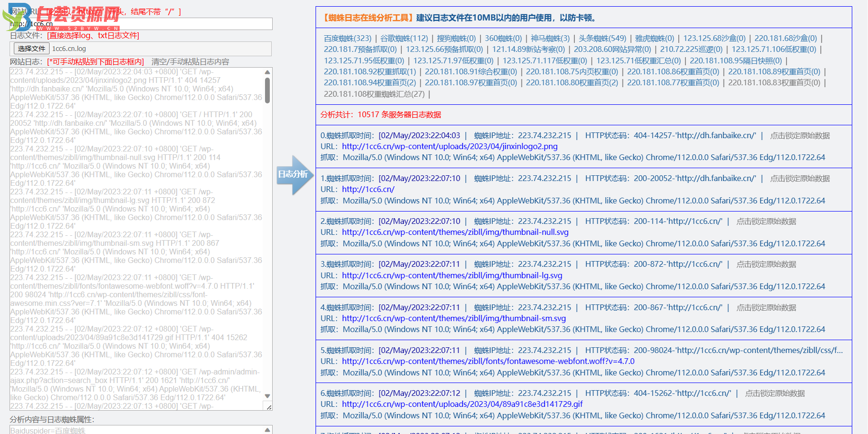Screen dimensions: 868x434
Task: Open the 220.181.68沙盒(0) link
Action: (x=786, y=38)
